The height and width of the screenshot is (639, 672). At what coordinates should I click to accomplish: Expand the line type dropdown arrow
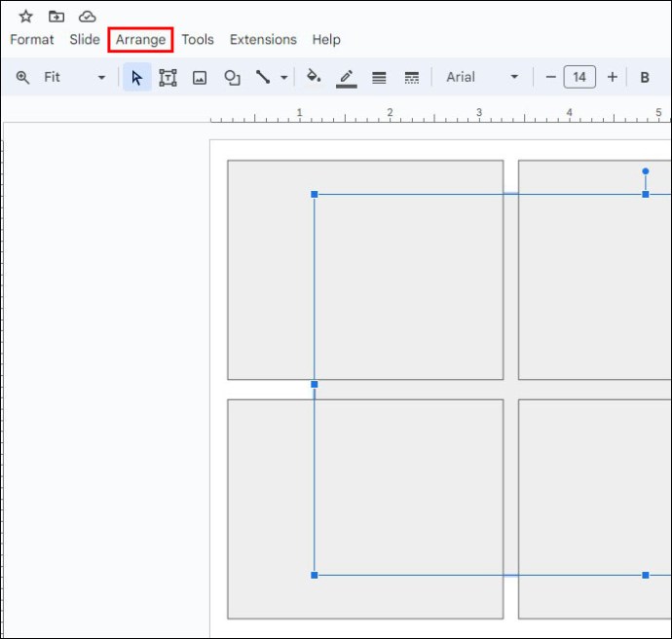pos(283,78)
